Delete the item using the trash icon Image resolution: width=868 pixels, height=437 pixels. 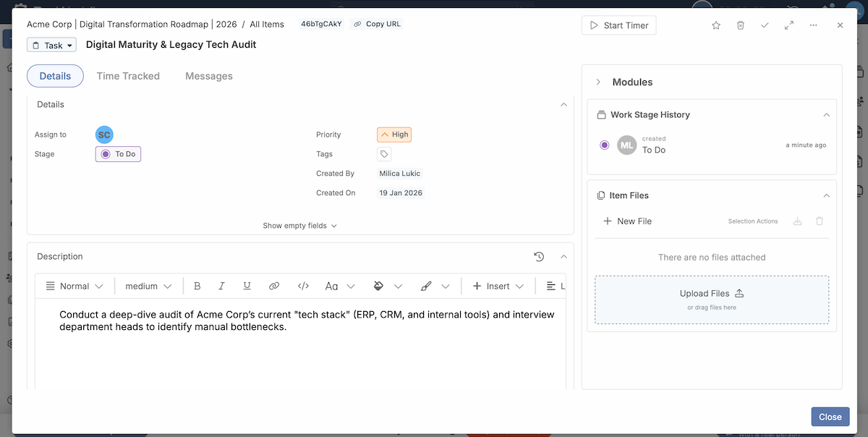740,25
